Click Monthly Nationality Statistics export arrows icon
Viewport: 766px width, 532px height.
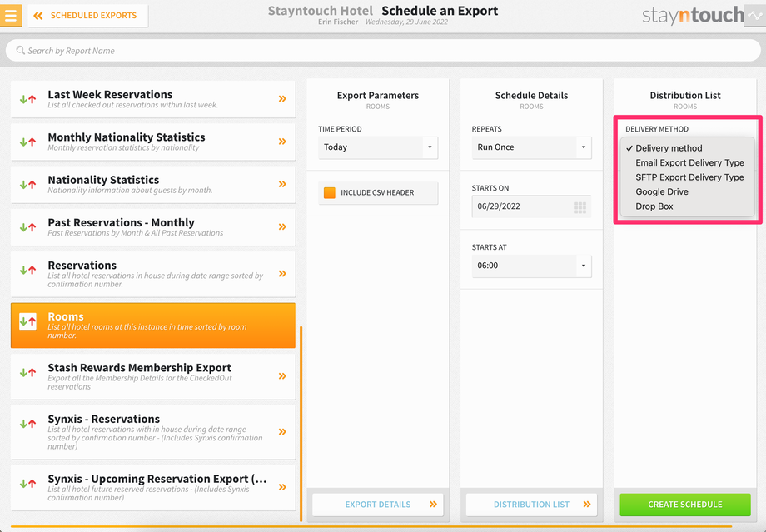27,142
